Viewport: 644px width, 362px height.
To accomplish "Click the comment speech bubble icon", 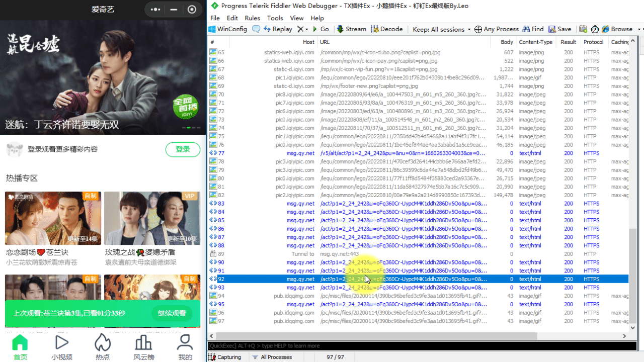I will tap(256, 29).
